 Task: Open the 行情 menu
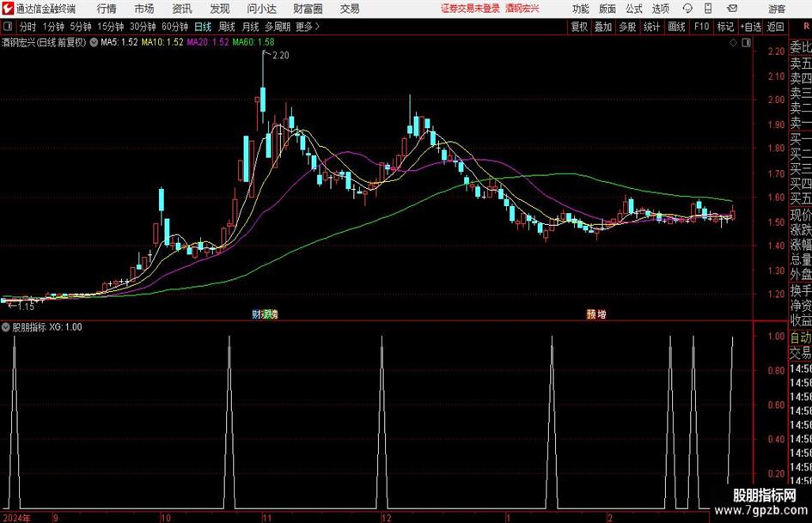coord(107,9)
